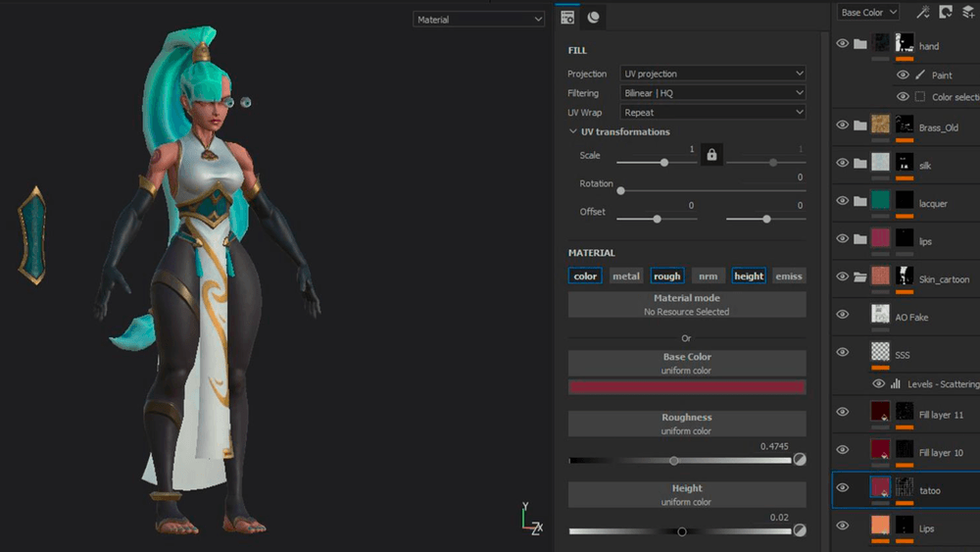Click the Base Color uniform color button
The width and height of the screenshot is (980, 552).
click(686, 364)
